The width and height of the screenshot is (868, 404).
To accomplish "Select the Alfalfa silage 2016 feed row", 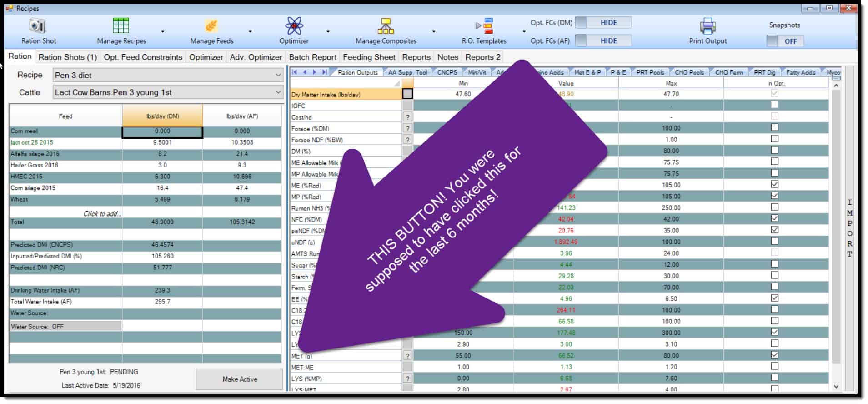I will (146, 154).
